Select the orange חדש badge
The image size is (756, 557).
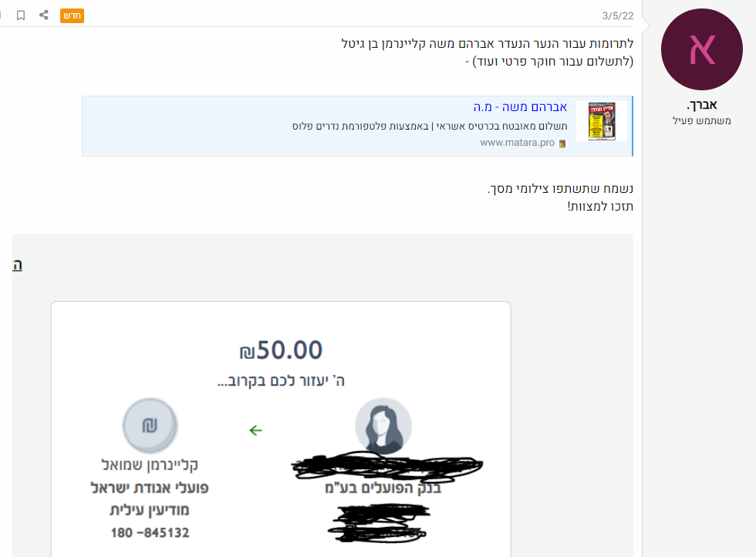(72, 15)
